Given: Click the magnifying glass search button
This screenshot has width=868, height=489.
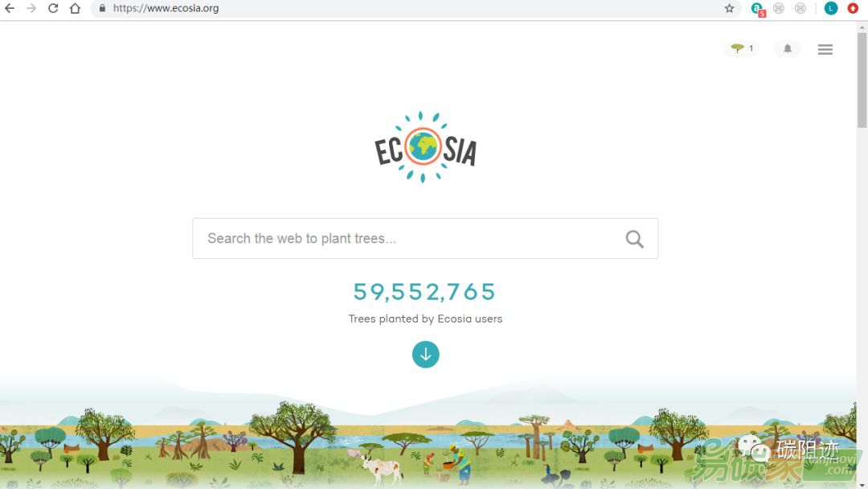Looking at the screenshot, I should (634, 239).
